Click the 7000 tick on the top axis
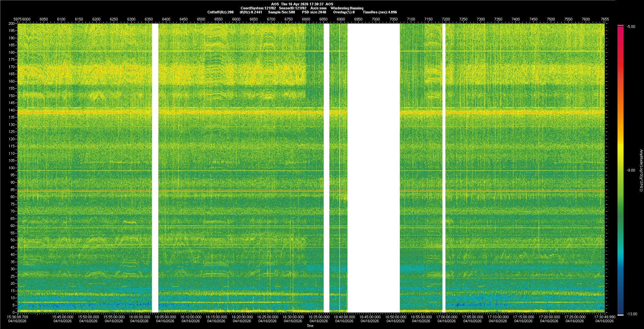 376,19
